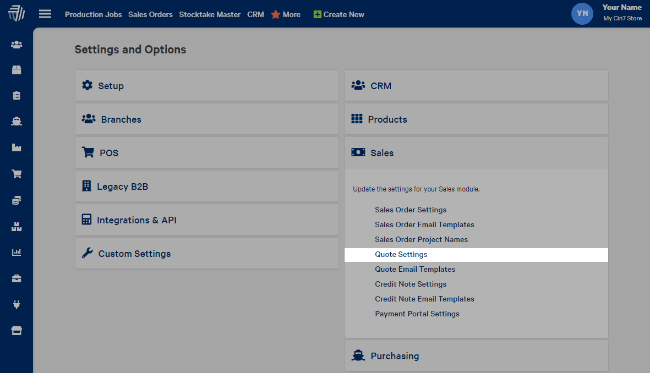Go to Stocktake Master in top navigation
The height and width of the screenshot is (373, 650).
[210, 15]
